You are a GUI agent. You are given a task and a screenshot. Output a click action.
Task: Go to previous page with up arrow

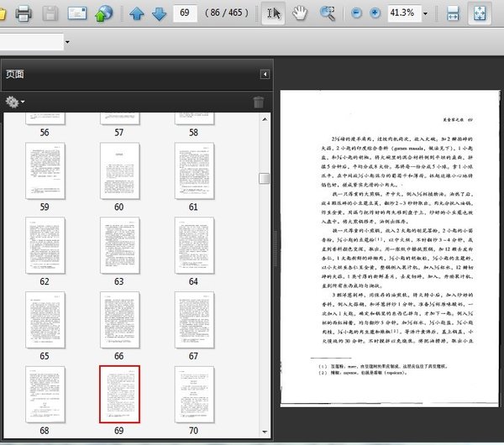coord(136,13)
